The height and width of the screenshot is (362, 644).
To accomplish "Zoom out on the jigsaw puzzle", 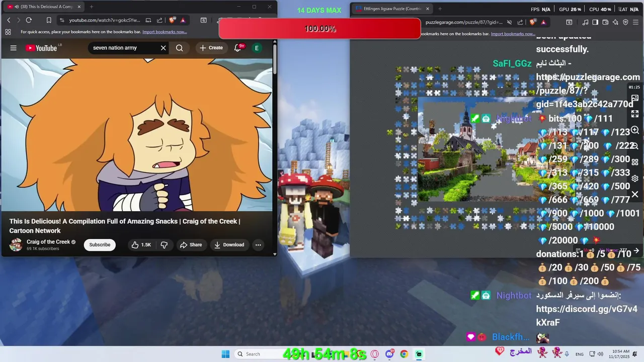I will [x=635, y=146].
